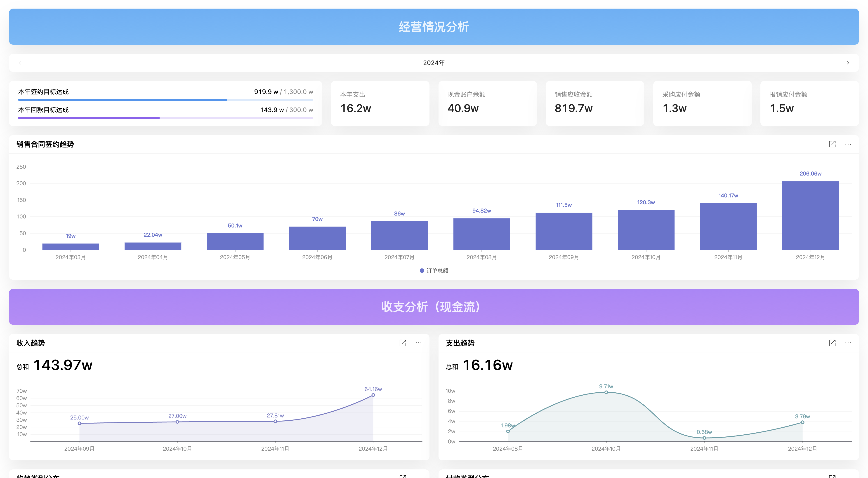Select the 采购应付金额 1.3w card
868x478 pixels.
pyautogui.click(x=702, y=103)
